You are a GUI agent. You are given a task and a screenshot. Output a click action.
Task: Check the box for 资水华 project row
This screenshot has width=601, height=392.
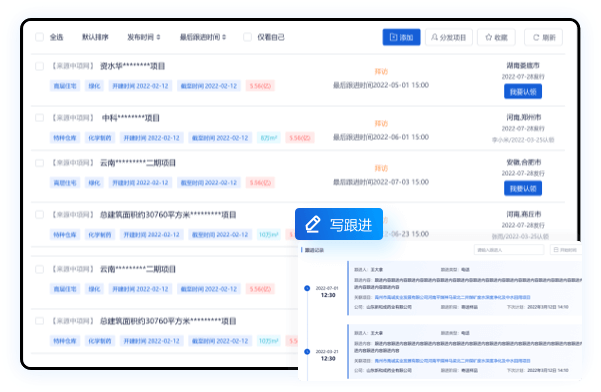[x=39, y=66]
